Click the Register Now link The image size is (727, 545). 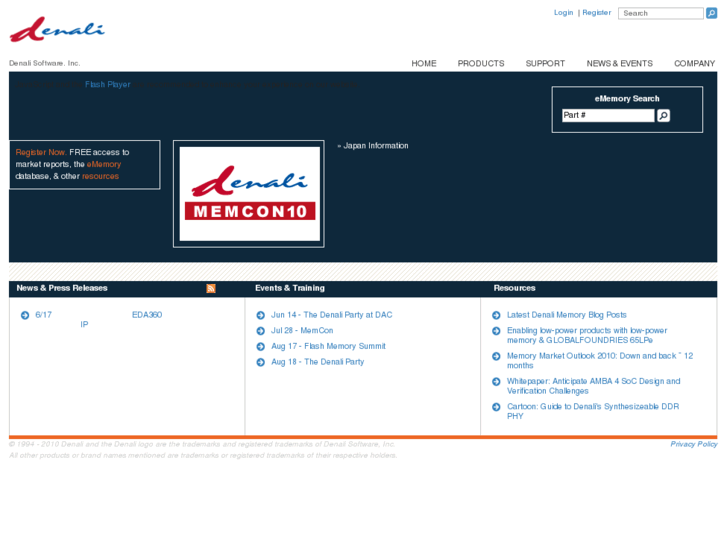pyautogui.click(x=41, y=152)
